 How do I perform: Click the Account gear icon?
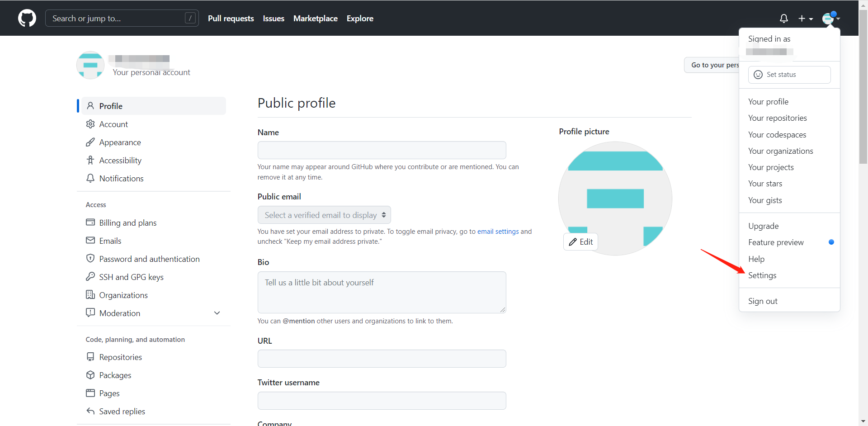click(x=90, y=124)
